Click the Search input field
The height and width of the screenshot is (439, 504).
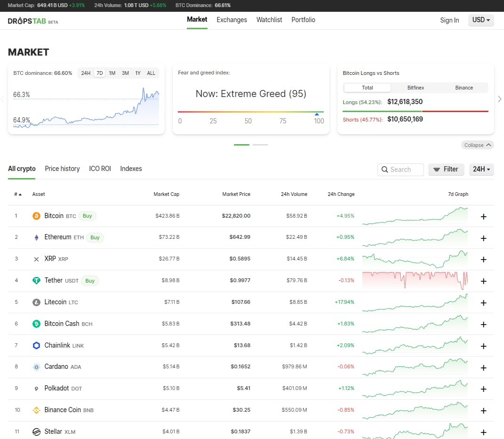coord(400,170)
